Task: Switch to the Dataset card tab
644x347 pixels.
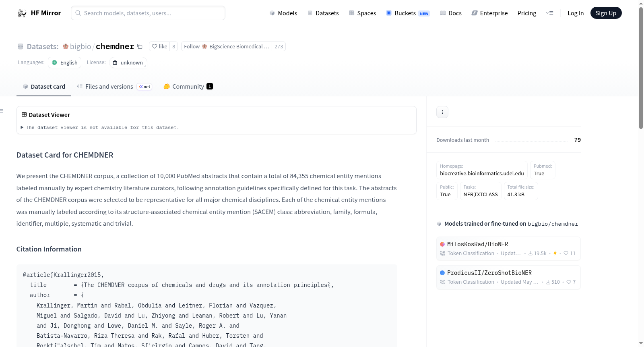Action: tap(43, 87)
